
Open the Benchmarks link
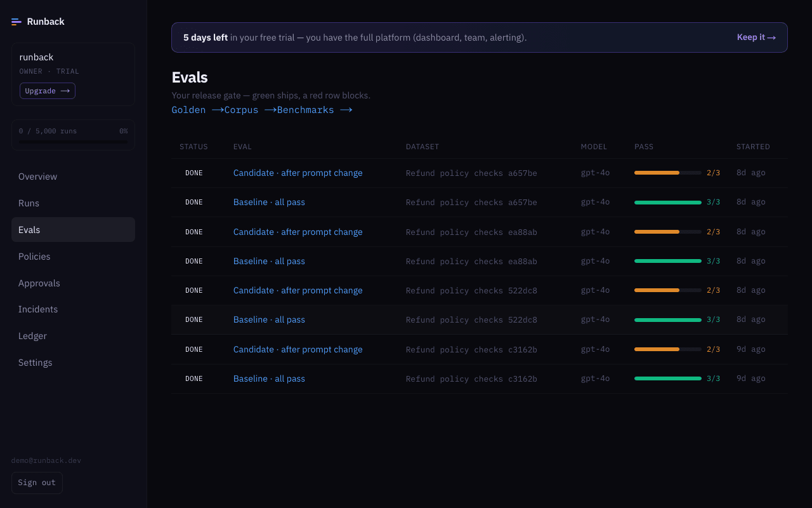click(x=315, y=110)
